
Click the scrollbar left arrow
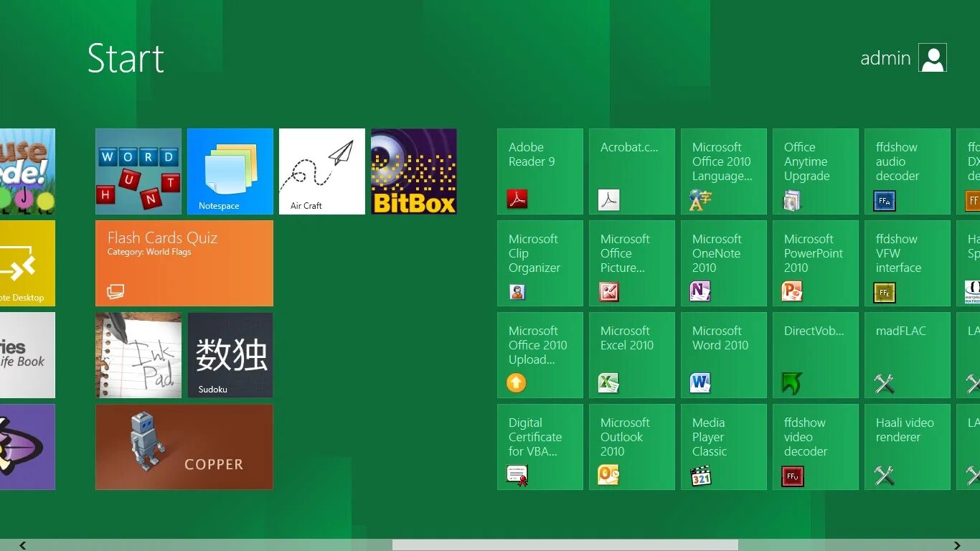click(23, 545)
